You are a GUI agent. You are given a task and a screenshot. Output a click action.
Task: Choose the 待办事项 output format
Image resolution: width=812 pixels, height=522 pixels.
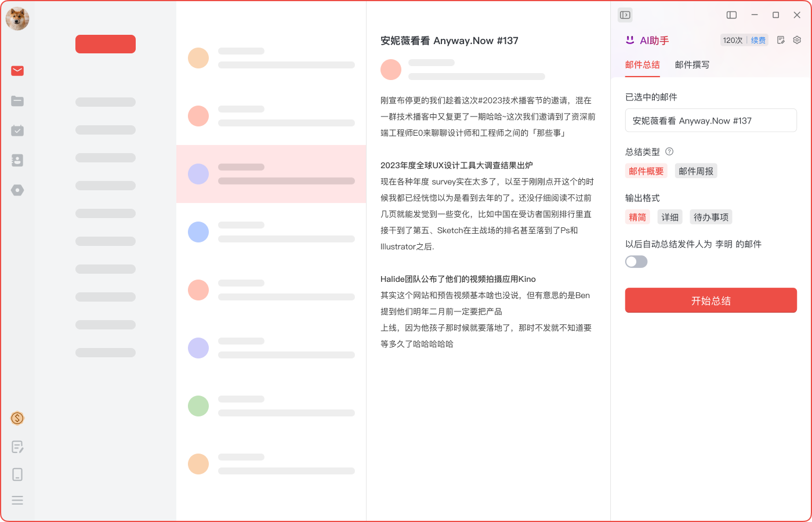pos(710,217)
